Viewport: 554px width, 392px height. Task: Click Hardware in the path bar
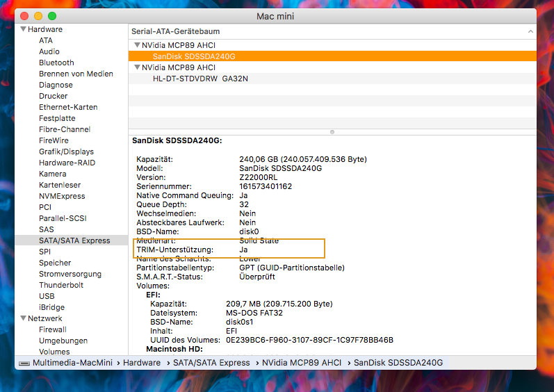click(x=142, y=363)
